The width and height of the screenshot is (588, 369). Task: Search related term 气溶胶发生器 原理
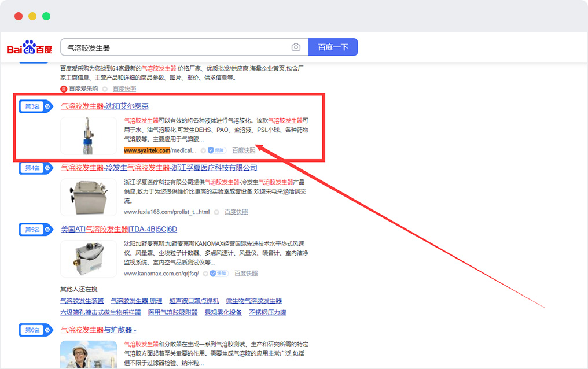[x=137, y=301]
